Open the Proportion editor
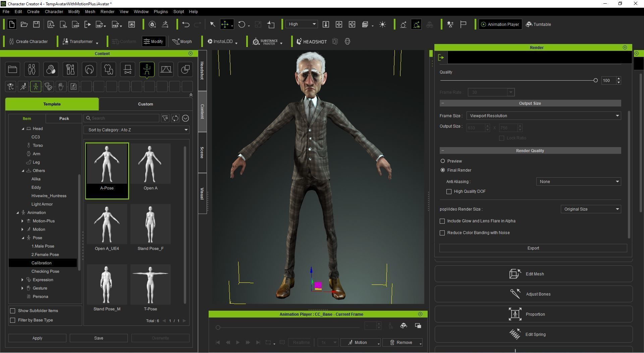This screenshot has width=644, height=353. point(534,314)
